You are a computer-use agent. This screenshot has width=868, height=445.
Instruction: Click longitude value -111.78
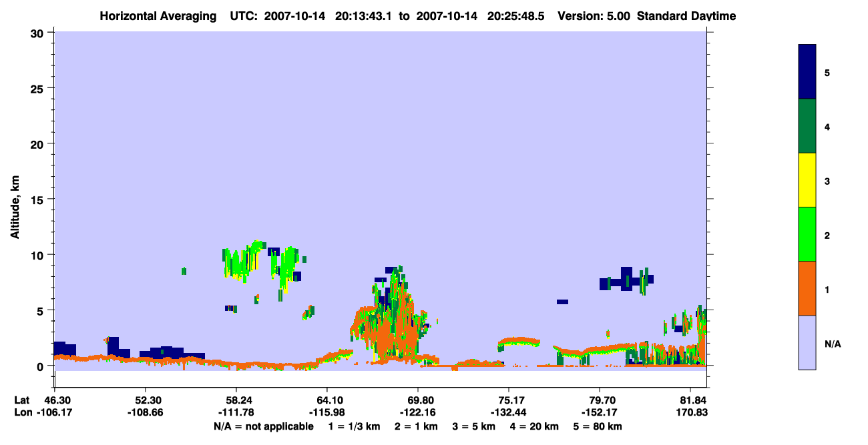coord(236,412)
